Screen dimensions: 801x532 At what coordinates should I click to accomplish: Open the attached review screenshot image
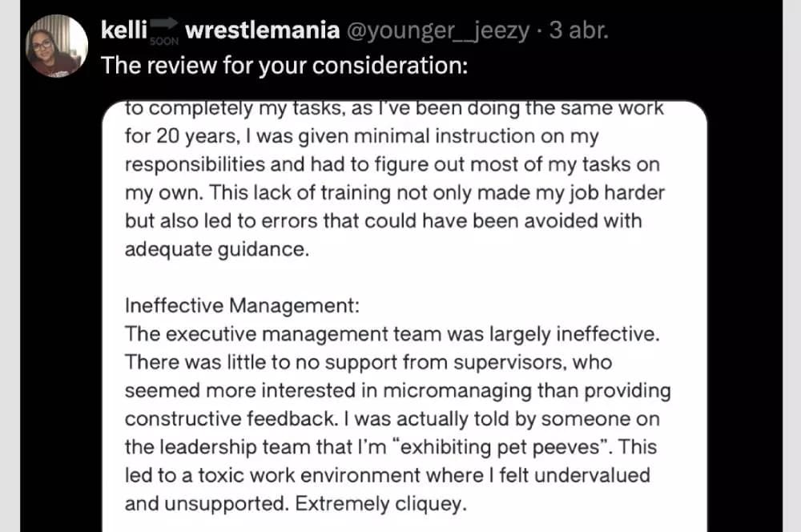coord(405,316)
